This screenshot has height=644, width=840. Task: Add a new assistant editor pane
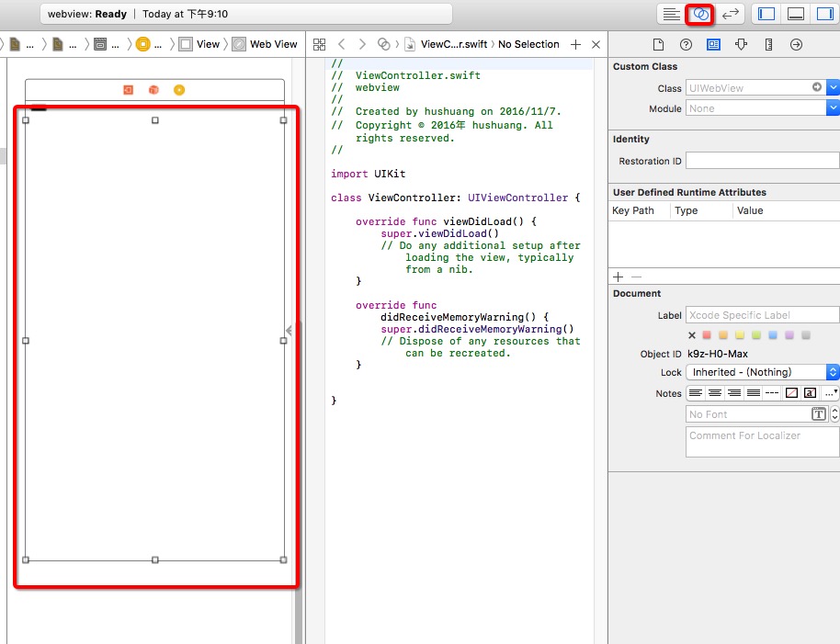pyautogui.click(x=575, y=44)
